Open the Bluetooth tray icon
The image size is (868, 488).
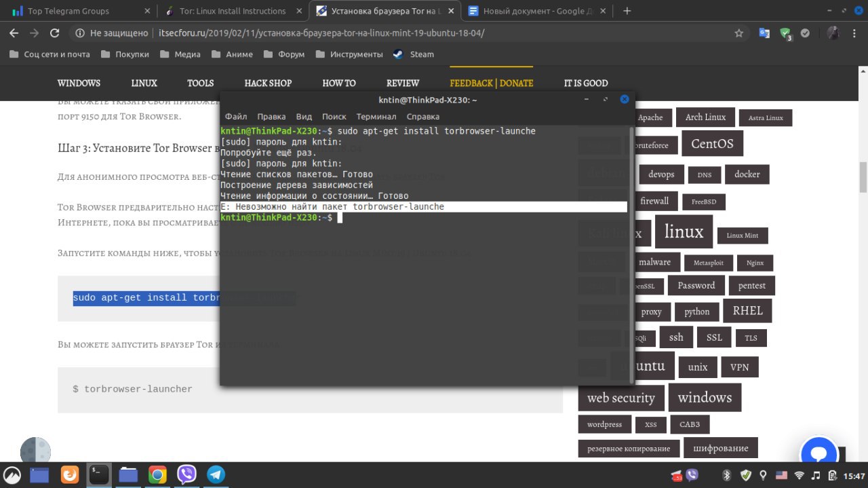[726, 475]
